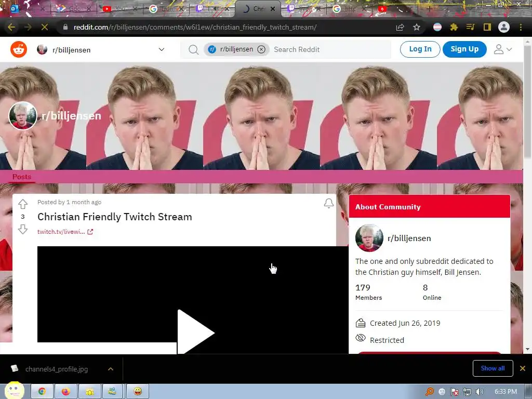The image size is (532, 399).
Task: Open a new browser tab
Action: coord(429,9)
